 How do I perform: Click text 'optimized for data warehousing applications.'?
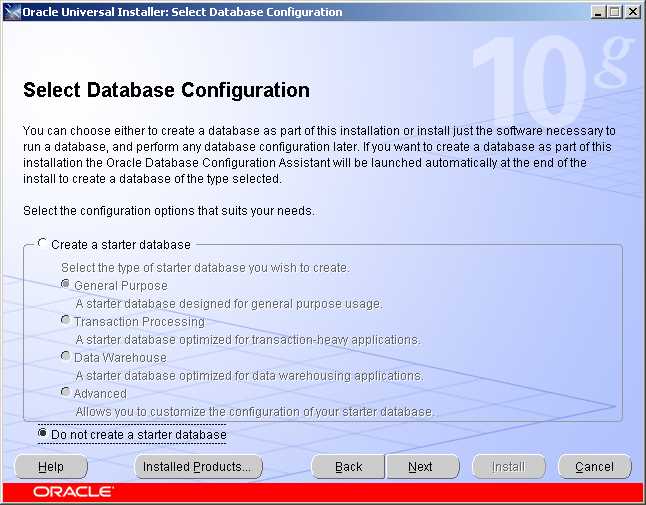click(x=301, y=376)
